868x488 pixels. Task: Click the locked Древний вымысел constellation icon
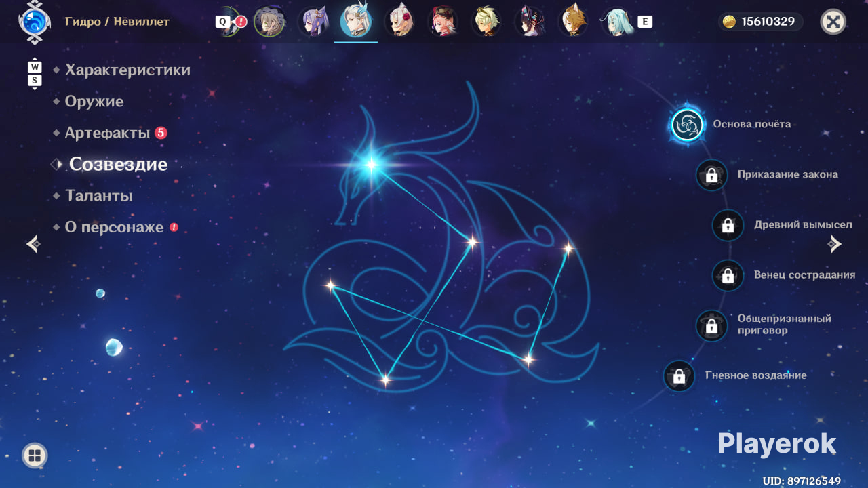pos(728,225)
